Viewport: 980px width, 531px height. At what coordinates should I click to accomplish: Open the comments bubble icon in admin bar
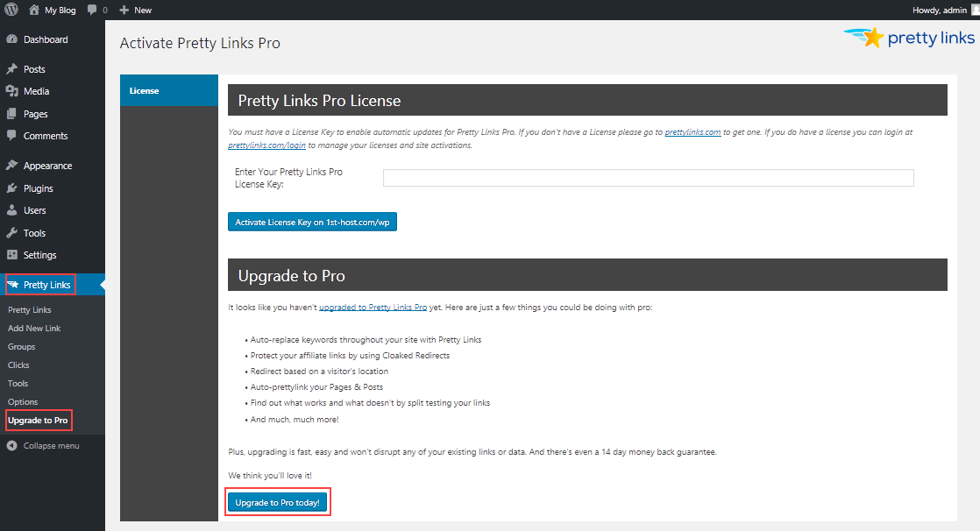click(93, 10)
